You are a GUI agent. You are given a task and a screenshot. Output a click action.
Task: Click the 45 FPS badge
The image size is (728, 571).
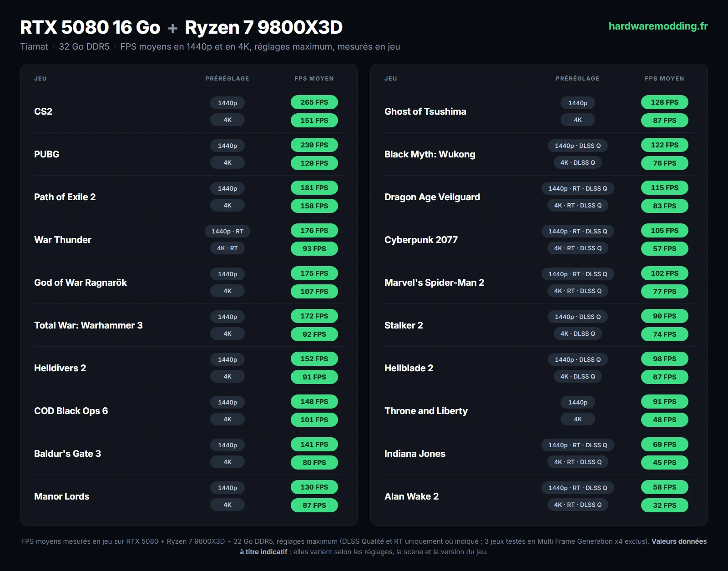point(665,463)
